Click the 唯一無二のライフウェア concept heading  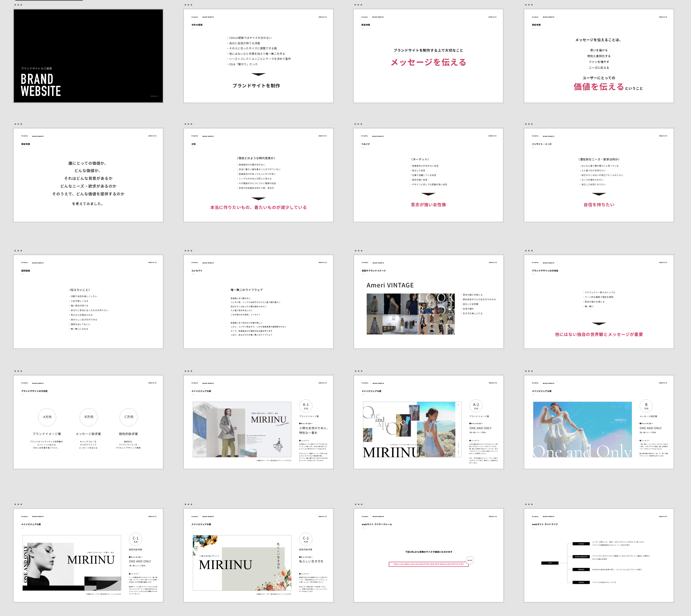coord(247,290)
